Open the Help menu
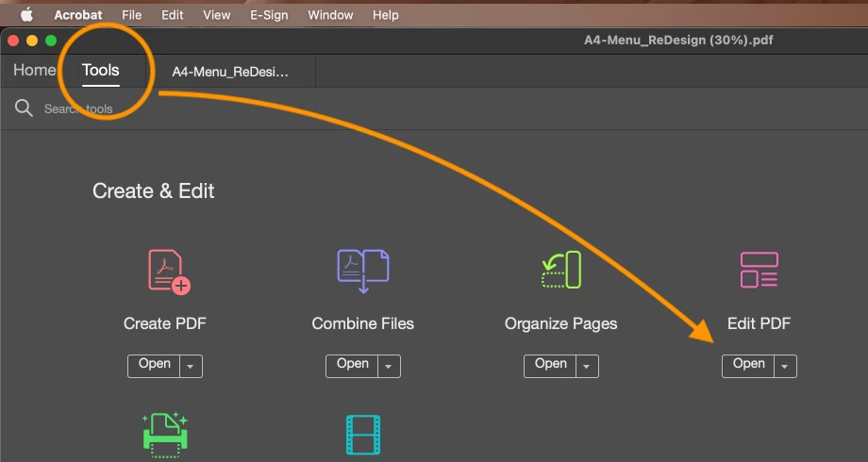 (385, 15)
